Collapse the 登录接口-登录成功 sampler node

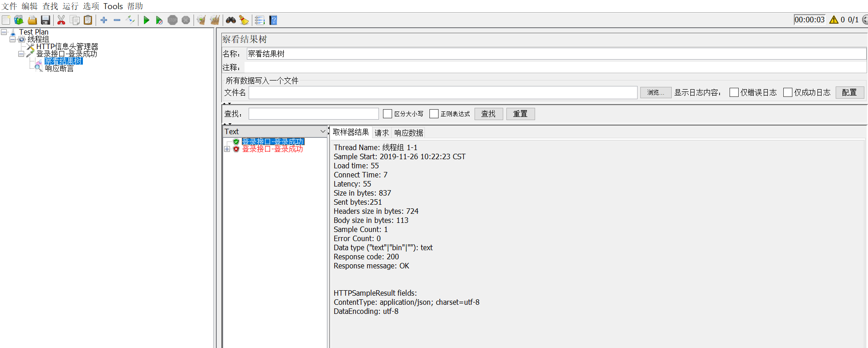tap(21, 54)
